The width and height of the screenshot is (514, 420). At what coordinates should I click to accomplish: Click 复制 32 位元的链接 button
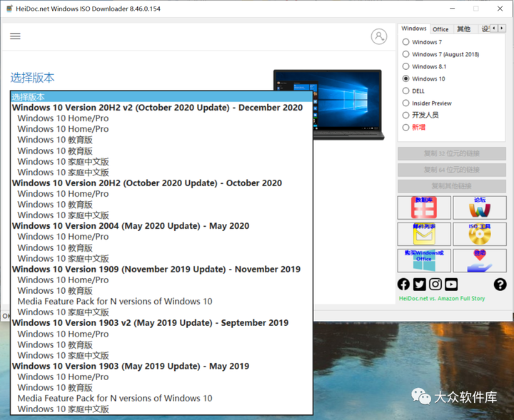(452, 153)
